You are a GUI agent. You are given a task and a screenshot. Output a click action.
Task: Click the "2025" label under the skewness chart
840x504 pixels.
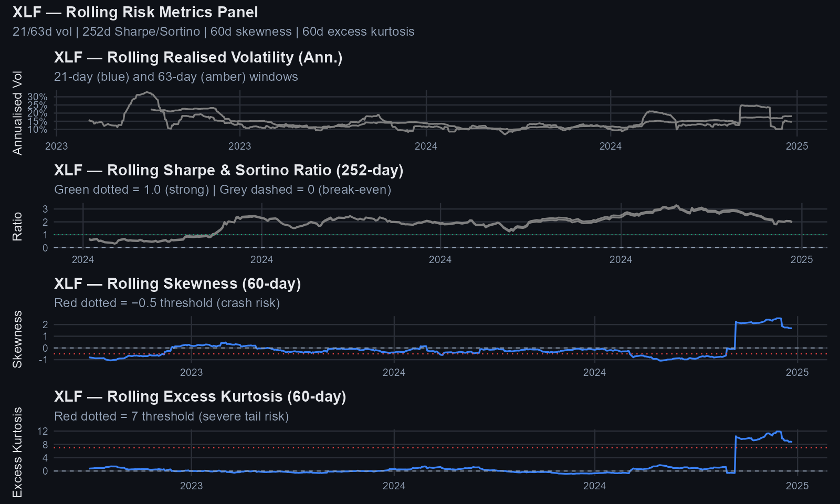pos(797,372)
